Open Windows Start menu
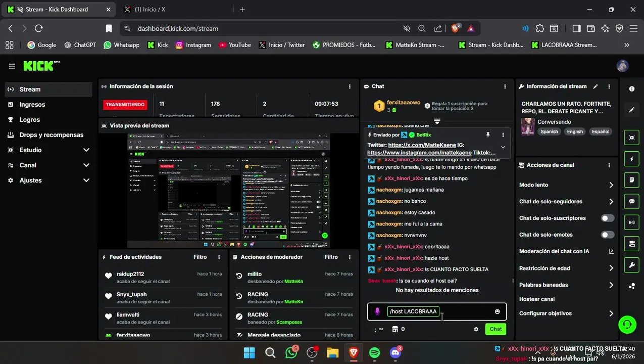 click(x=249, y=353)
